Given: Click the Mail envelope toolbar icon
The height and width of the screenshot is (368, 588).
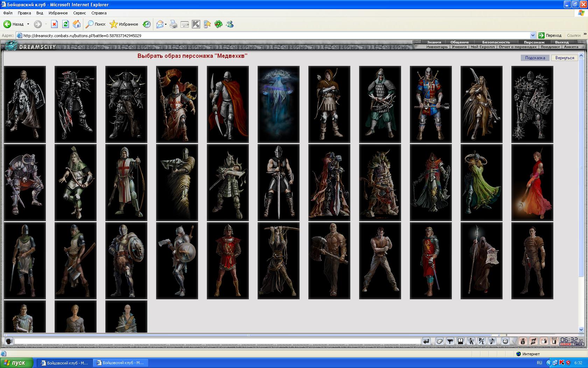Looking at the screenshot, I should point(160,24).
